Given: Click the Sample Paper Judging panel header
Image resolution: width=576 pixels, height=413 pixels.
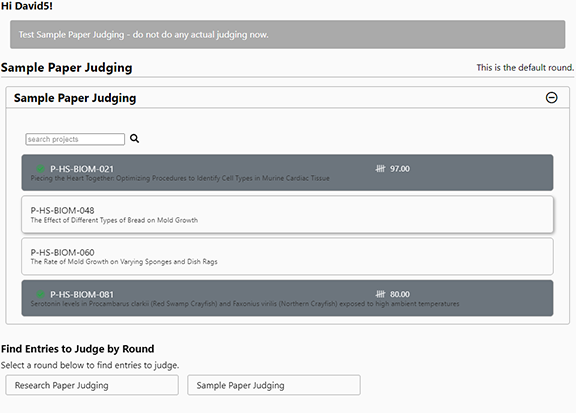Looking at the screenshot, I should tap(287, 98).
